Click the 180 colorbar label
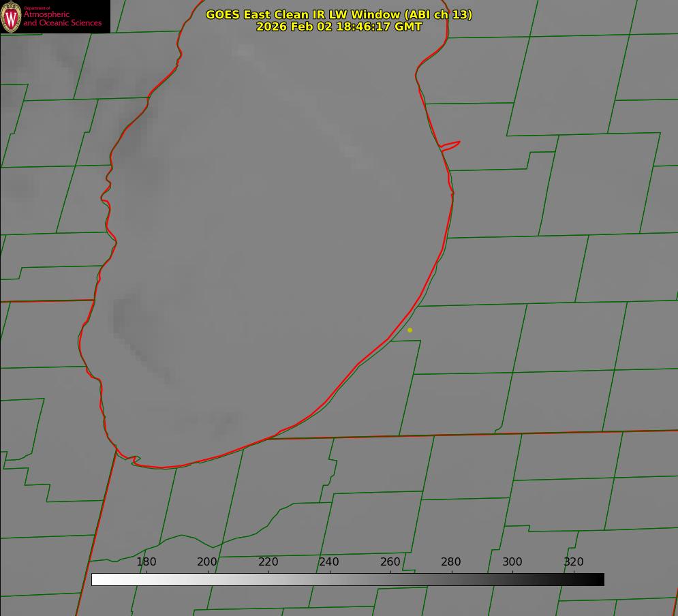Viewport: 678px width, 616px height. coord(146,561)
